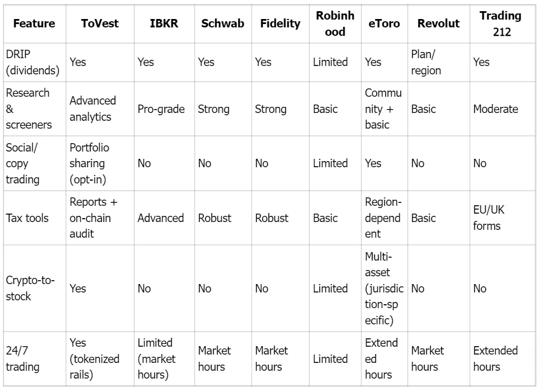The width and height of the screenshot is (542, 392).
Task: Click the Trading 212 column header
Action: click(x=501, y=23)
